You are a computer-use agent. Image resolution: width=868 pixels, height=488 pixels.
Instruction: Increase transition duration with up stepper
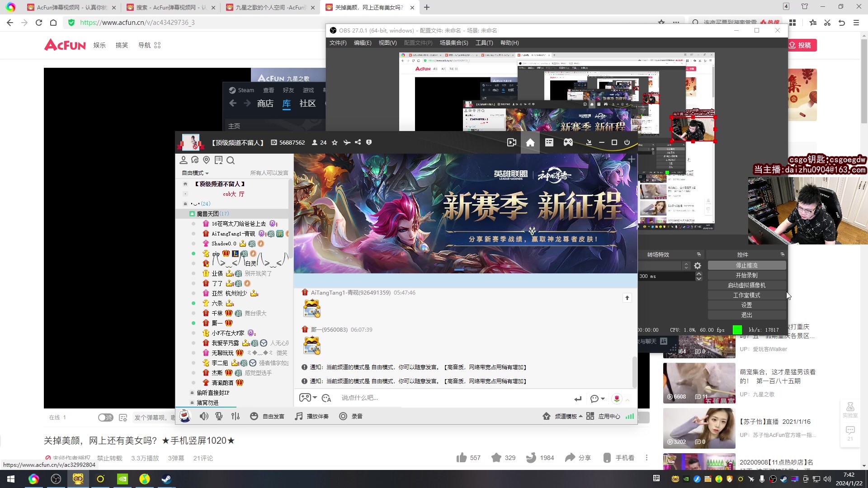point(699,274)
